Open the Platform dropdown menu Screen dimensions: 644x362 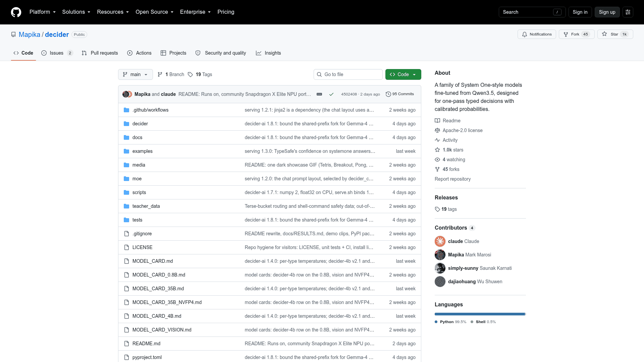pos(43,12)
